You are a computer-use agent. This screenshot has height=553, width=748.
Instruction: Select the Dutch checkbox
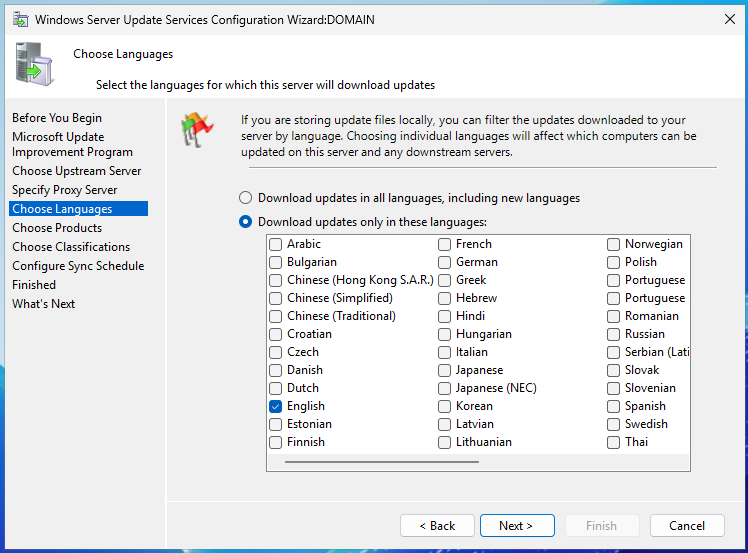pyautogui.click(x=275, y=388)
